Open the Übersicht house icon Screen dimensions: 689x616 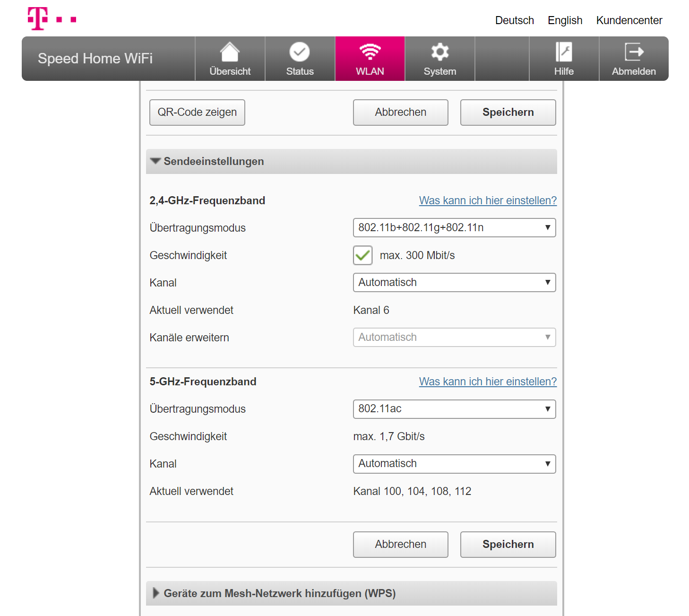(230, 52)
